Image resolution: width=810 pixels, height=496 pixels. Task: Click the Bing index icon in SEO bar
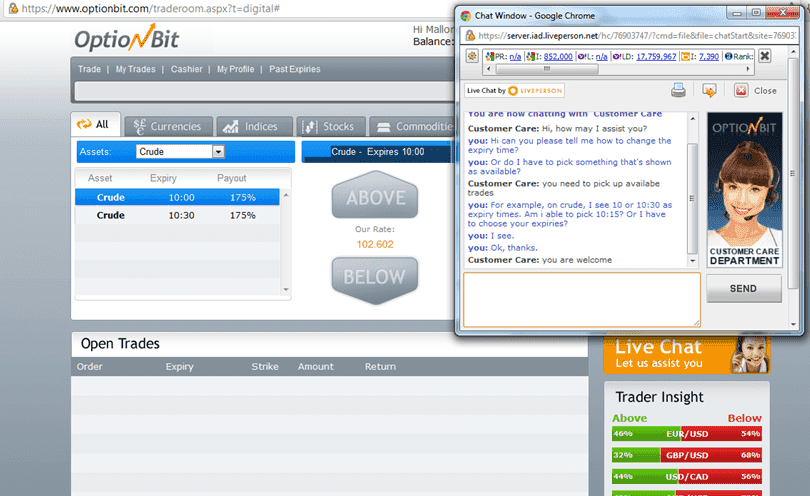coord(686,56)
